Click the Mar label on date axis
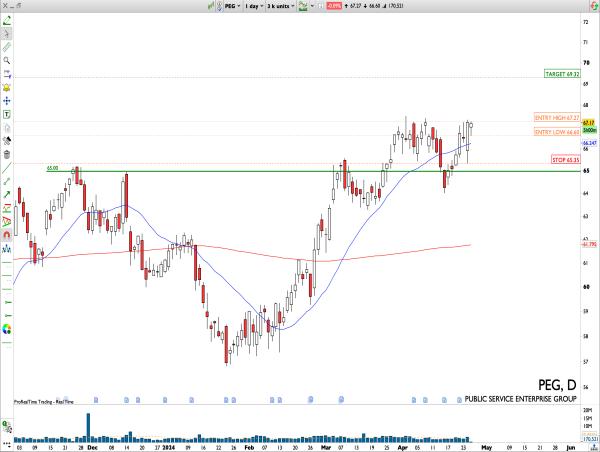600x452 pixels. click(326, 447)
